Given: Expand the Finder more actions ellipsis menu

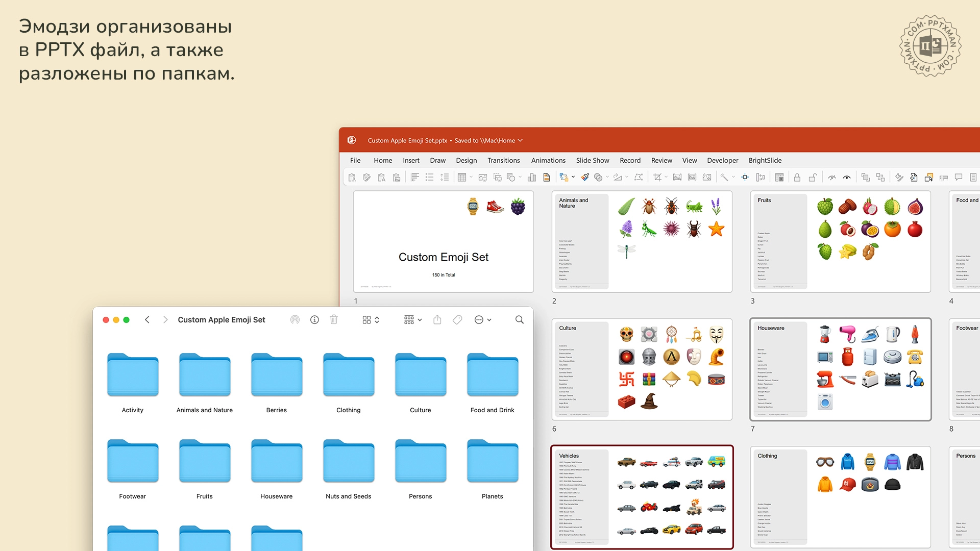Looking at the screenshot, I should pos(482,320).
